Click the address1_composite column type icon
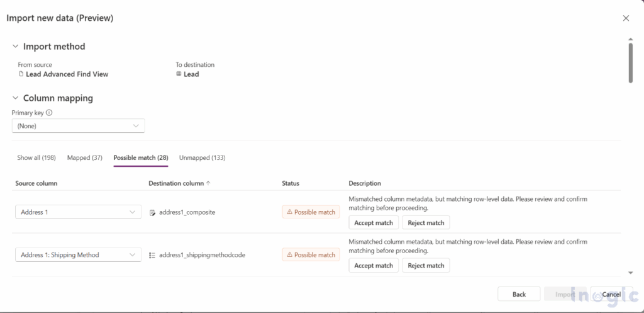The width and height of the screenshot is (644, 313). point(152,213)
